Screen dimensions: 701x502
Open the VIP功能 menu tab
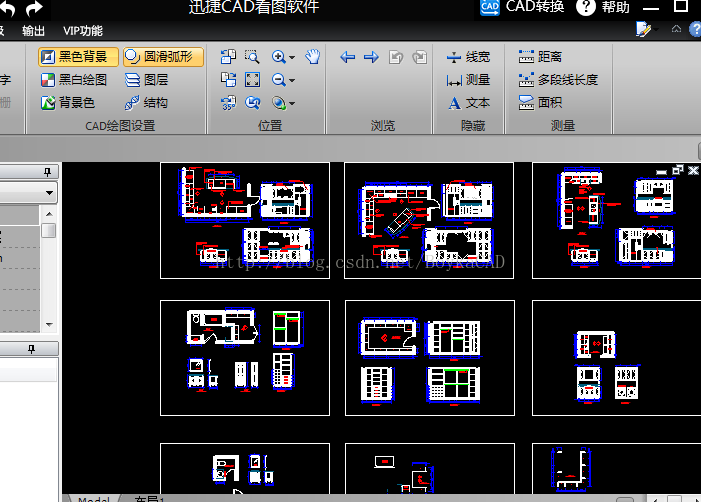click(x=83, y=31)
